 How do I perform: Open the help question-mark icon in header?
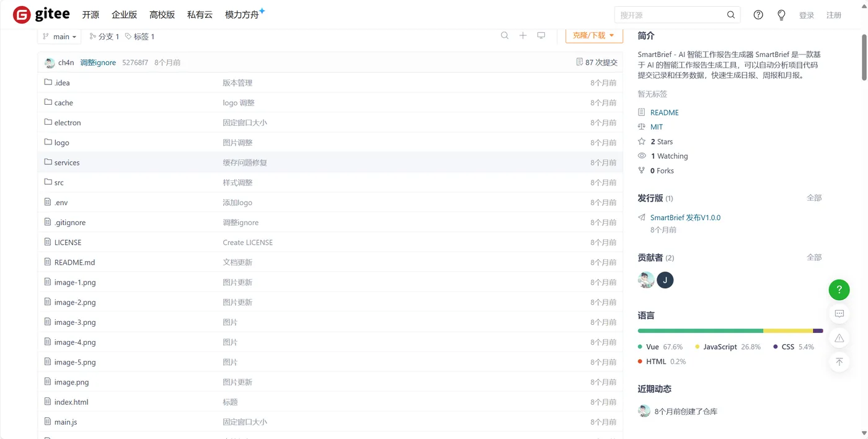coord(758,15)
